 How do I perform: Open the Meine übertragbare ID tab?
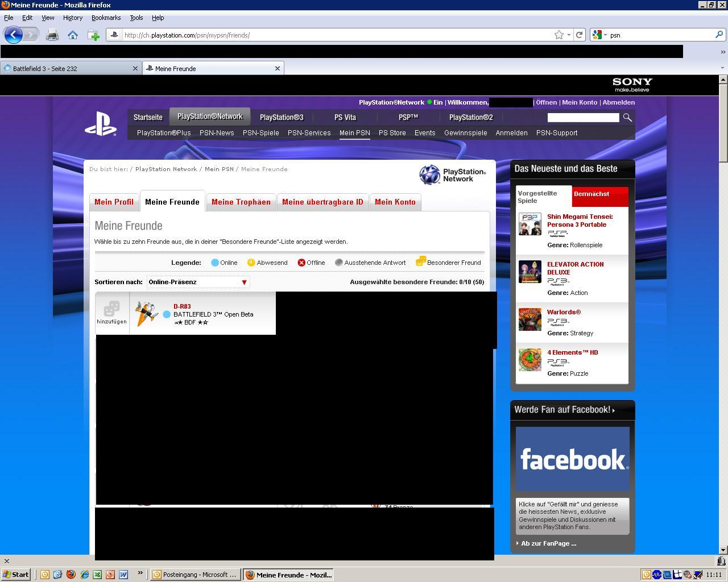(x=322, y=202)
